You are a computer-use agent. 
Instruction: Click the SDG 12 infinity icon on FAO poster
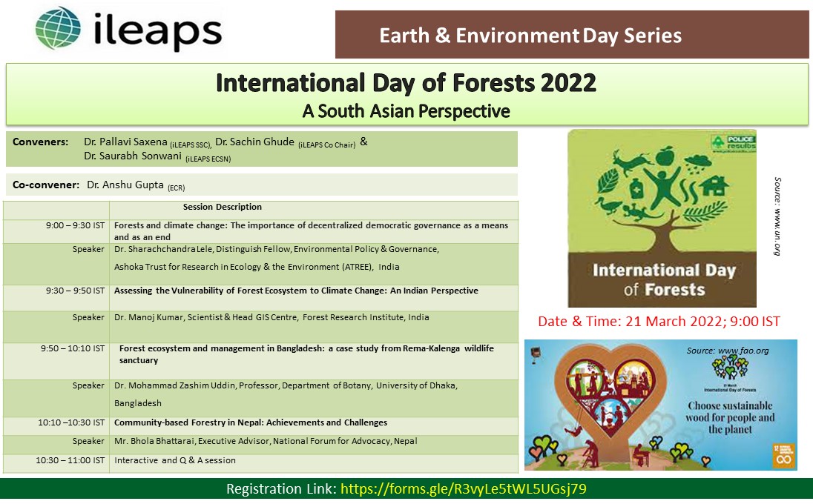784,455
